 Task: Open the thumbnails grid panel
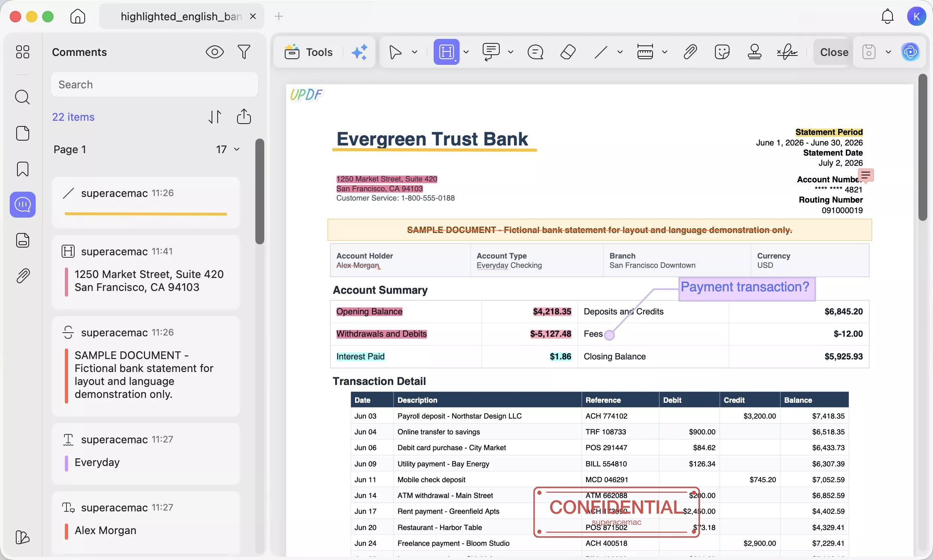click(x=23, y=52)
